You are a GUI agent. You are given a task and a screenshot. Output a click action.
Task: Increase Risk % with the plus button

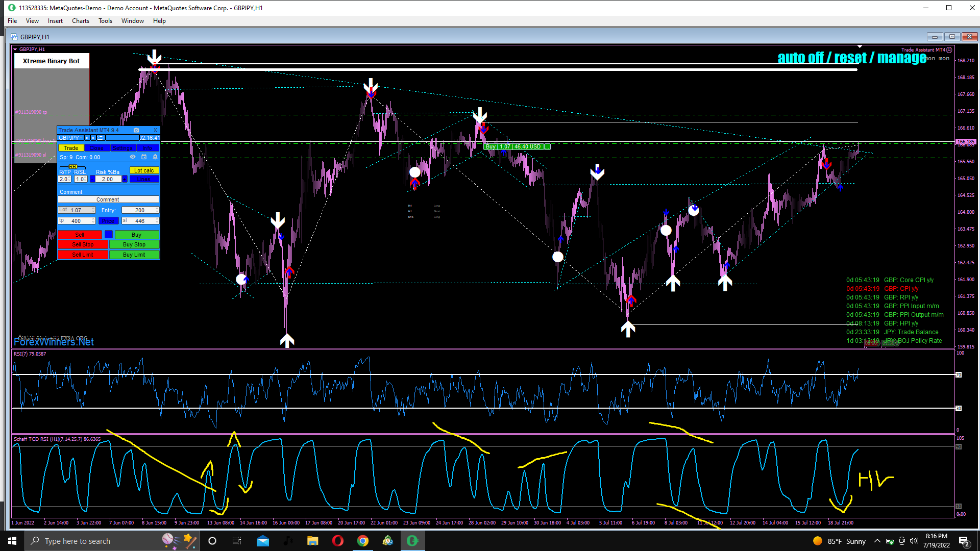[125, 179]
